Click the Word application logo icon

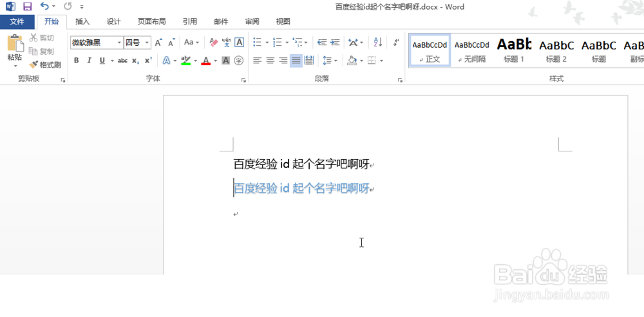(10, 6)
